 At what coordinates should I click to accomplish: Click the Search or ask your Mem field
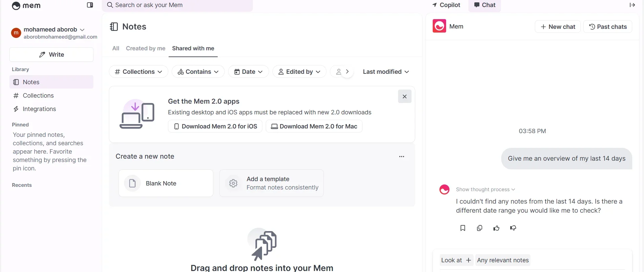tap(177, 5)
